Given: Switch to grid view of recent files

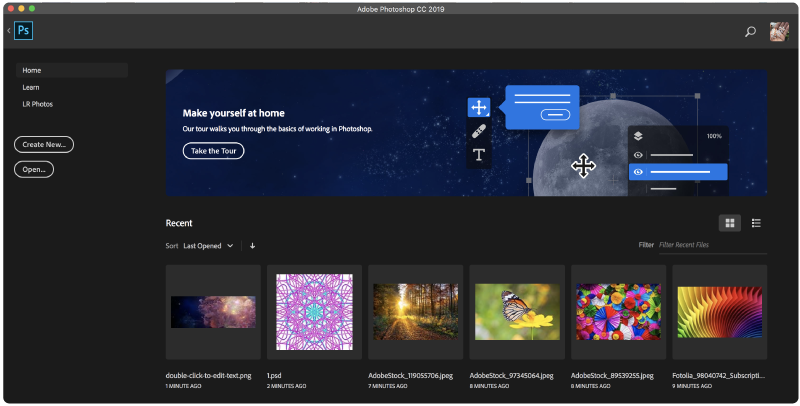Looking at the screenshot, I should (x=730, y=223).
